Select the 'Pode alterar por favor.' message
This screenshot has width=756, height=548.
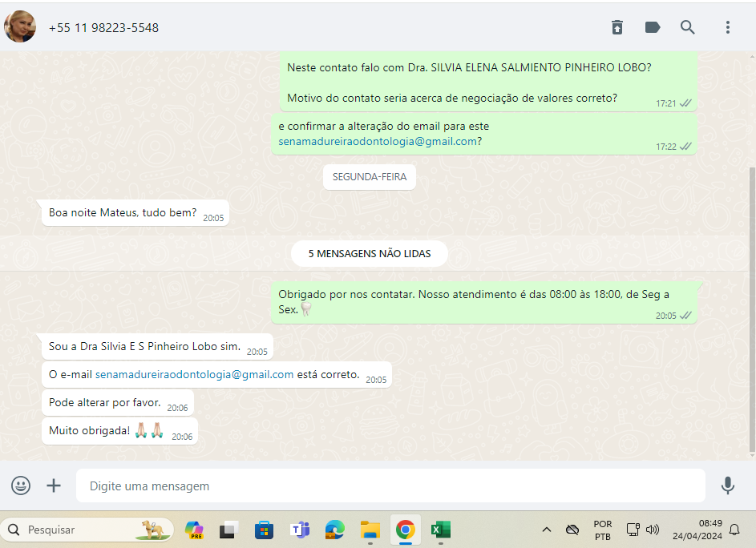tap(118, 402)
